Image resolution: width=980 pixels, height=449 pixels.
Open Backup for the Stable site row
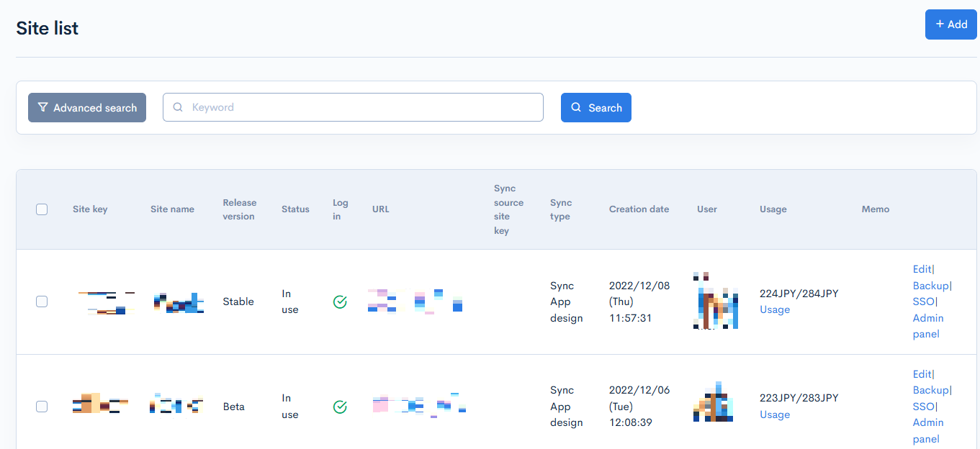click(931, 286)
